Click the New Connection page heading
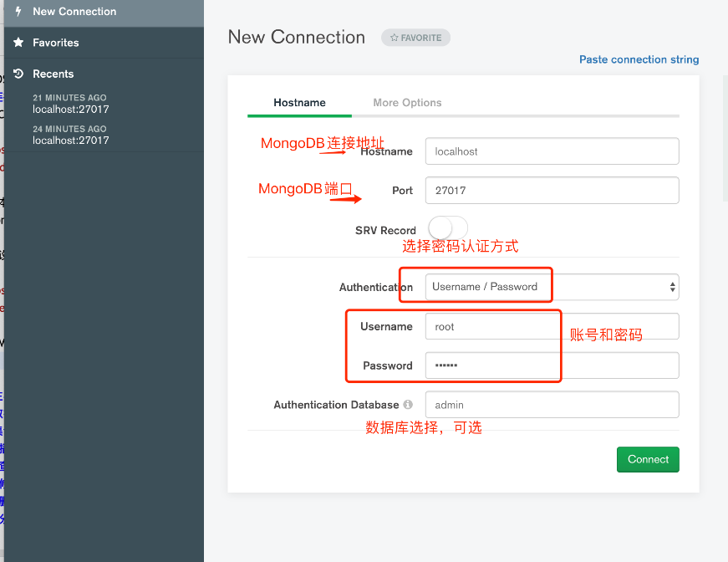Viewport: 728px width, 562px height. pyautogui.click(x=296, y=37)
